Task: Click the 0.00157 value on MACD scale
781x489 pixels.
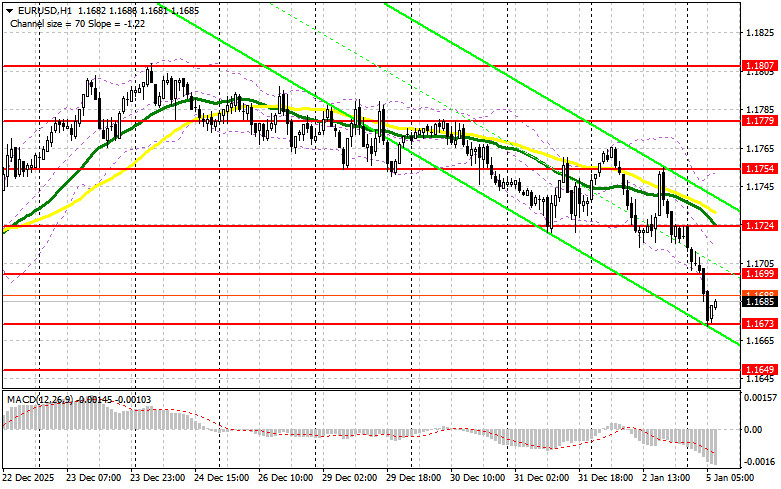Action: click(757, 398)
